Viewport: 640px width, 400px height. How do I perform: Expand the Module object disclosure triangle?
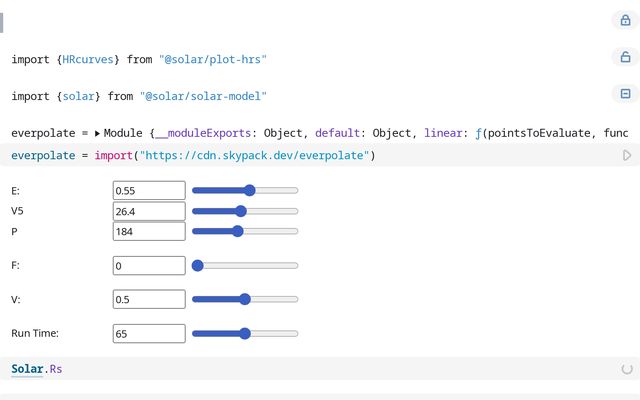[x=97, y=133]
